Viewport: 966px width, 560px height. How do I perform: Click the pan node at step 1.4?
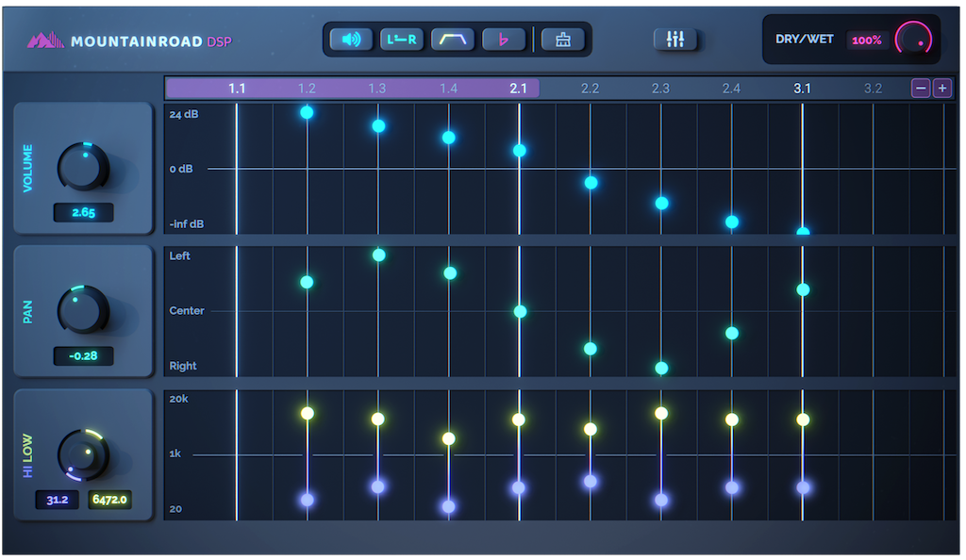pyautogui.click(x=450, y=273)
